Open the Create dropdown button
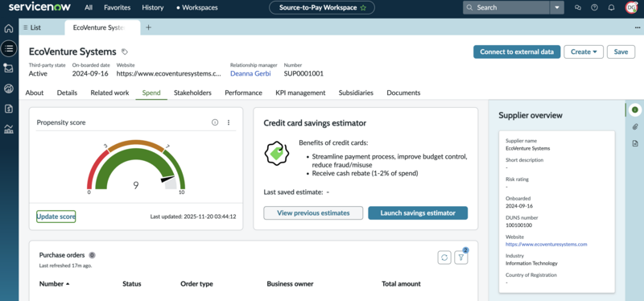The height and width of the screenshot is (301, 644). (x=584, y=52)
